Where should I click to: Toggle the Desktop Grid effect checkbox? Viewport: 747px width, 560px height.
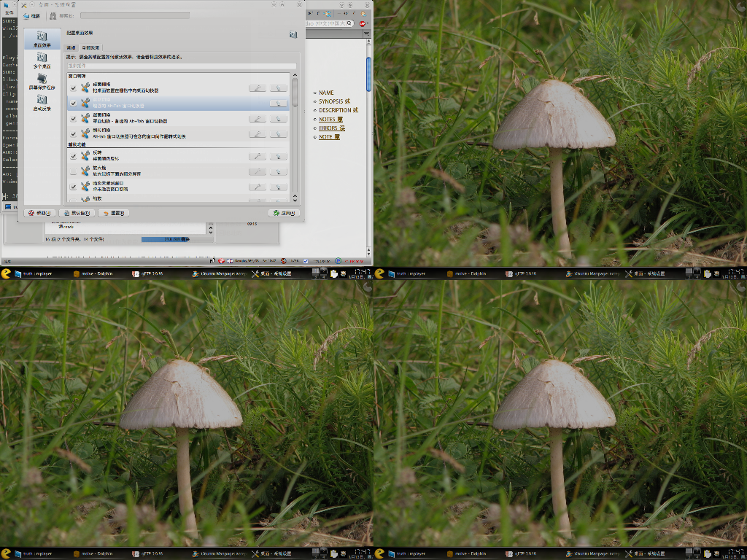[74, 88]
